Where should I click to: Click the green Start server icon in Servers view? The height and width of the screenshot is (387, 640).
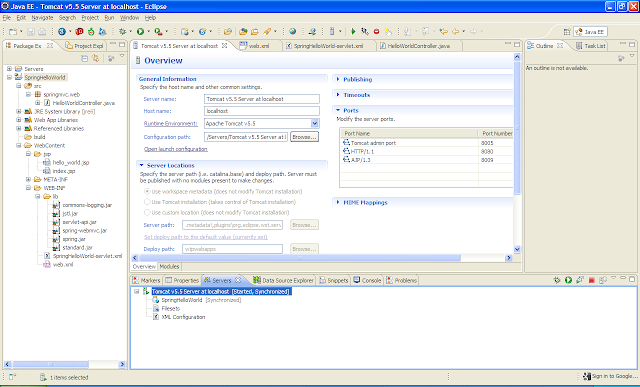click(568, 280)
